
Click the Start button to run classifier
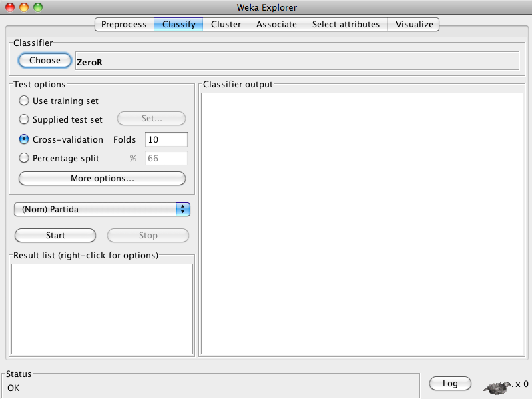tap(55, 236)
